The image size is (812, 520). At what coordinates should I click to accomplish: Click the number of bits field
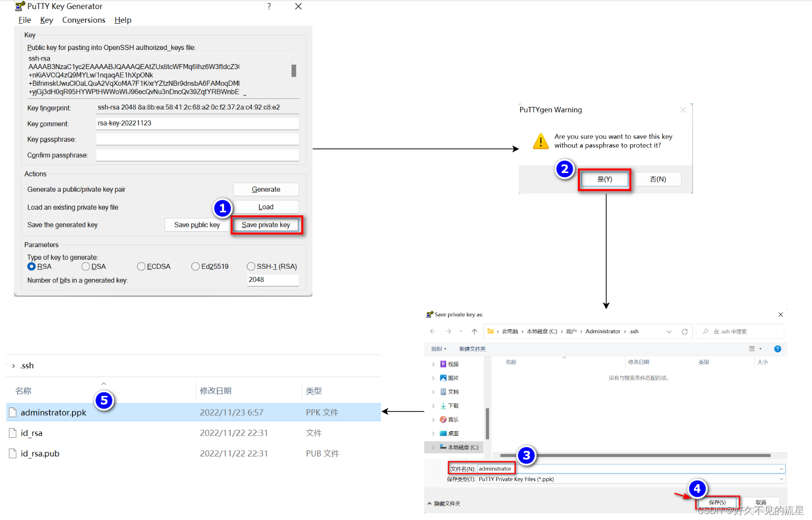tap(273, 279)
